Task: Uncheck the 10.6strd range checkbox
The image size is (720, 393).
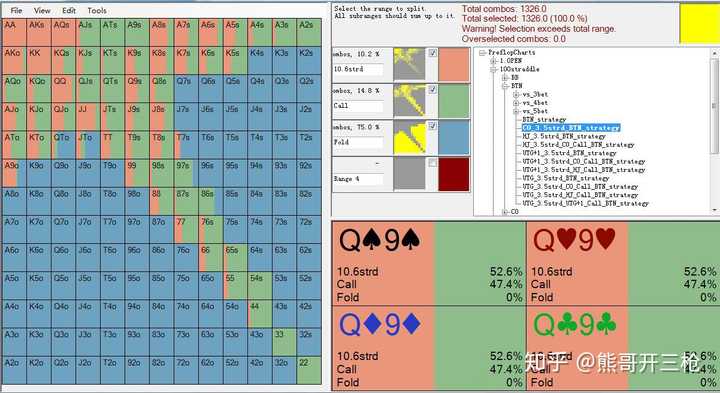Action: [x=433, y=53]
